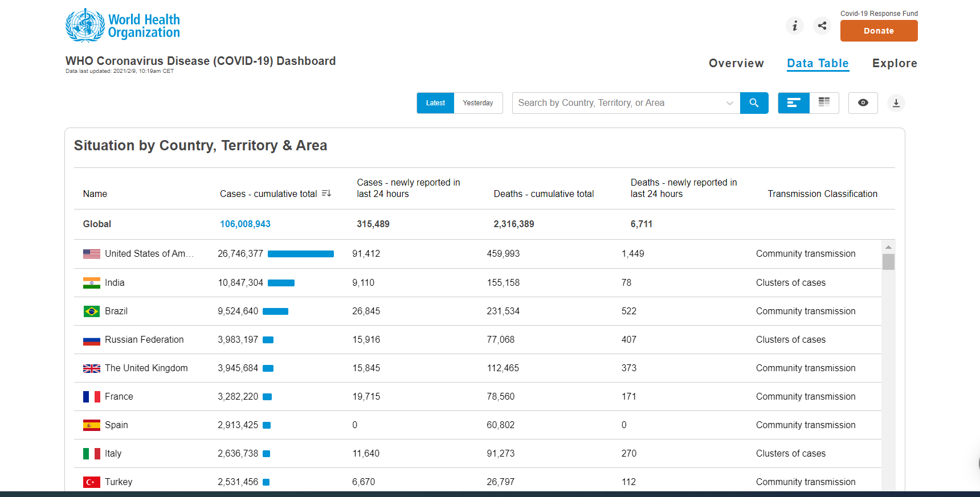Image resolution: width=980 pixels, height=497 pixels.
Task: Click the France flag icon
Action: click(92, 397)
